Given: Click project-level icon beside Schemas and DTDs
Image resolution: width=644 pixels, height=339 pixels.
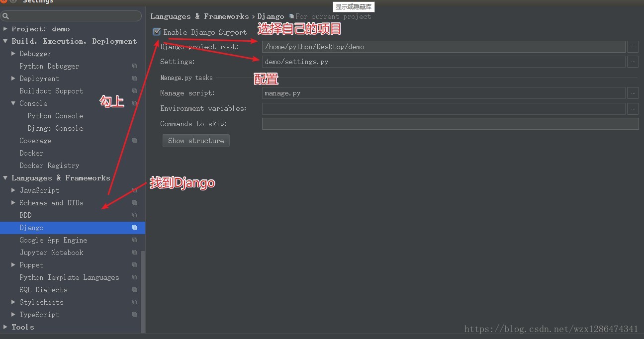Looking at the screenshot, I should [x=134, y=203].
